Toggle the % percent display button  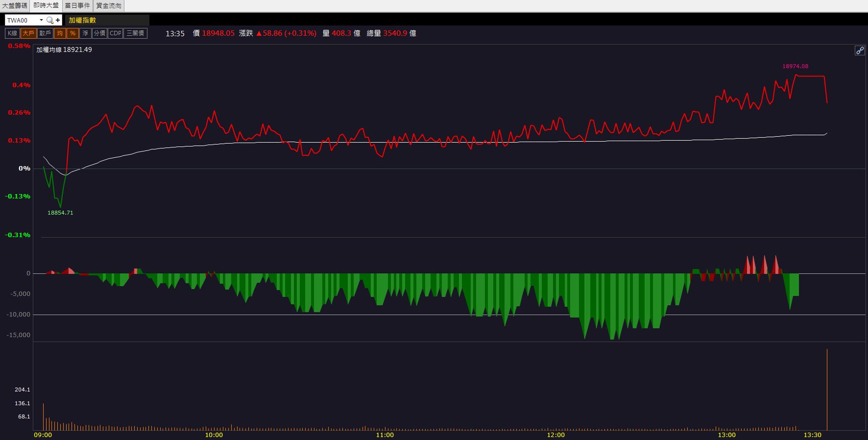(x=72, y=33)
